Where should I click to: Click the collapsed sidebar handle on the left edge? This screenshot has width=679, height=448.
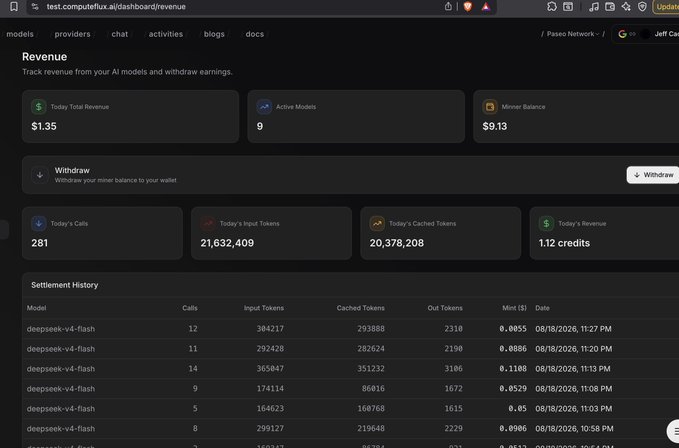click(4, 229)
